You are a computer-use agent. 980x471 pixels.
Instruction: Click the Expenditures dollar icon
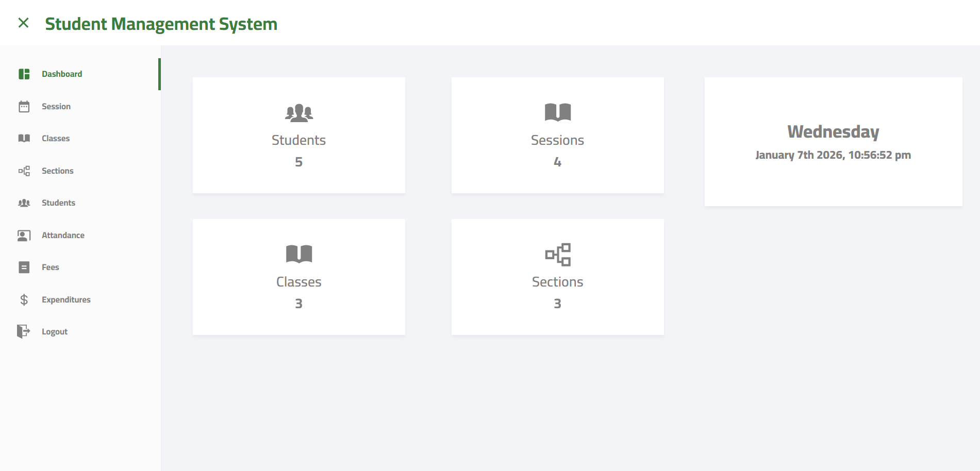(x=24, y=299)
